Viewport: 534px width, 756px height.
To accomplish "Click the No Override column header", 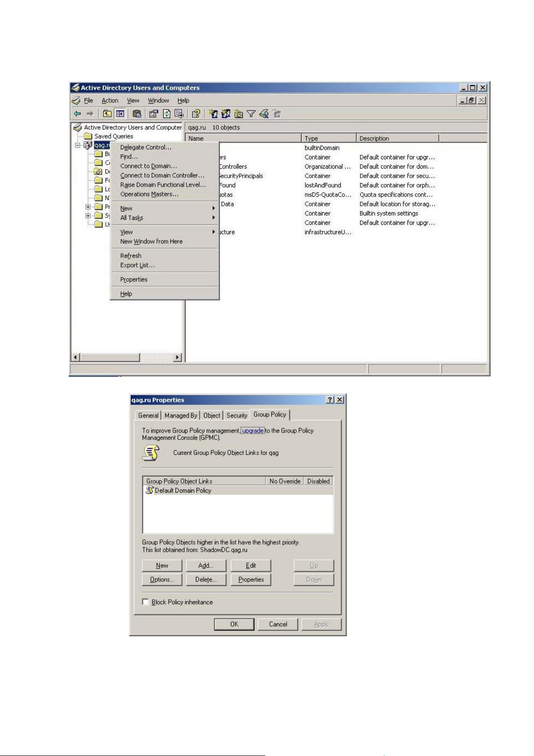I will coord(285,481).
